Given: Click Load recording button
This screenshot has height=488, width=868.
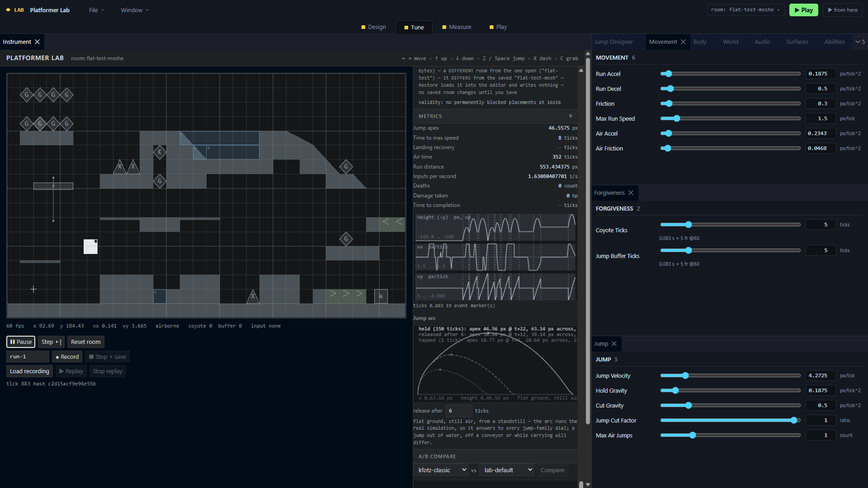Looking at the screenshot, I should click(x=29, y=371).
